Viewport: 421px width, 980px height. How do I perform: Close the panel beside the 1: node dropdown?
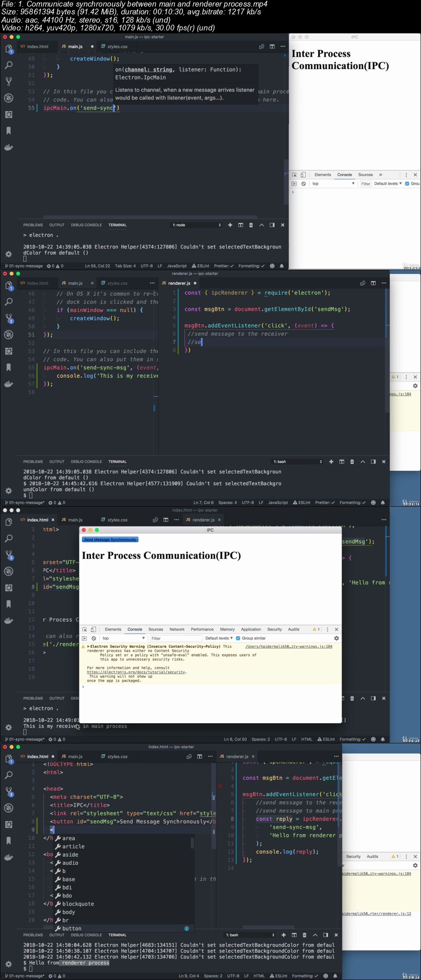coord(282,225)
